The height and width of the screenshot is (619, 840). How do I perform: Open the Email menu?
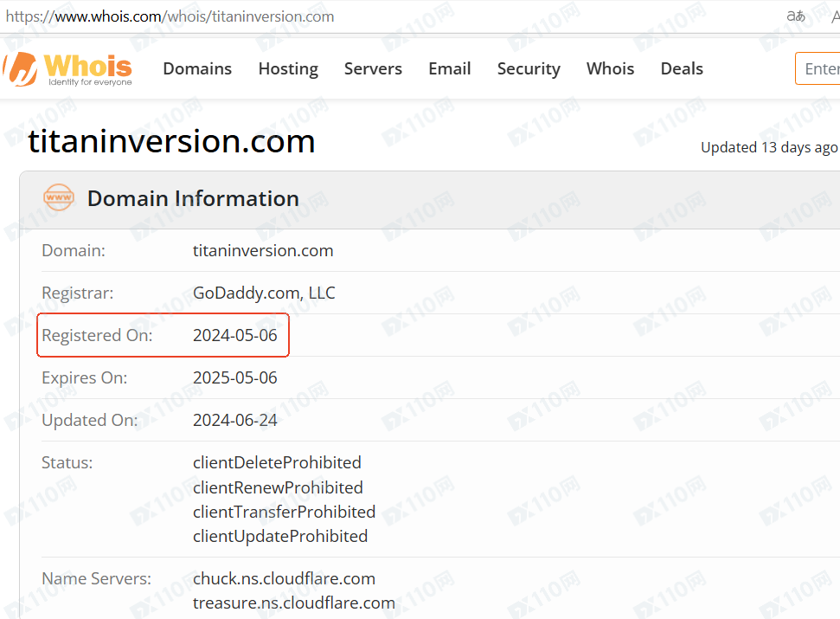coord(450,68)
